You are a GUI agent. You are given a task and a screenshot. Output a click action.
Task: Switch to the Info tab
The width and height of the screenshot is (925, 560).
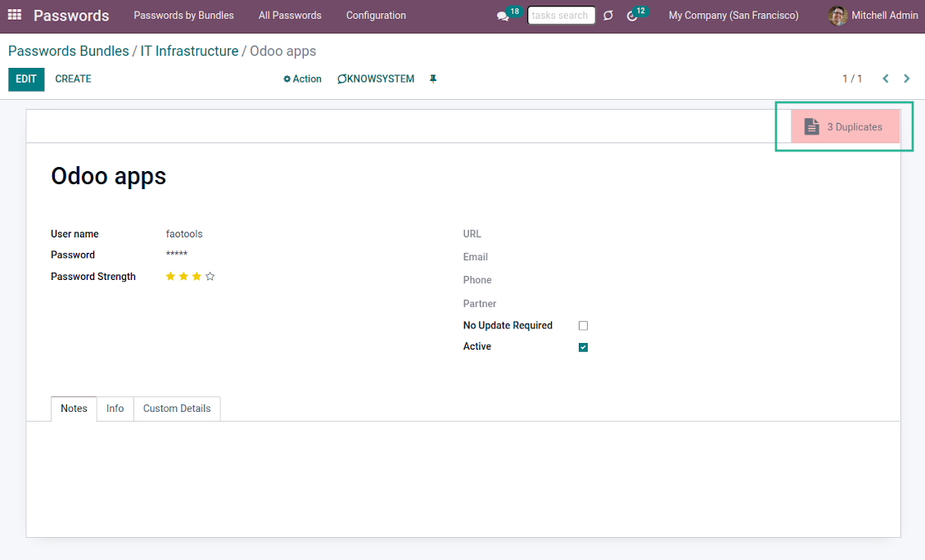click(115, 409)
